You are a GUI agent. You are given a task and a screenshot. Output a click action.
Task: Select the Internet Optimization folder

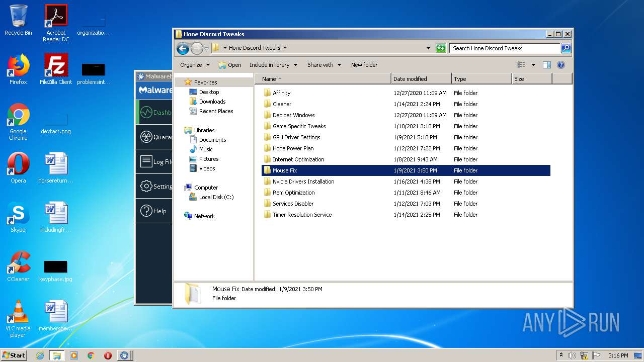pyautogui.click(x=298, y=159)
